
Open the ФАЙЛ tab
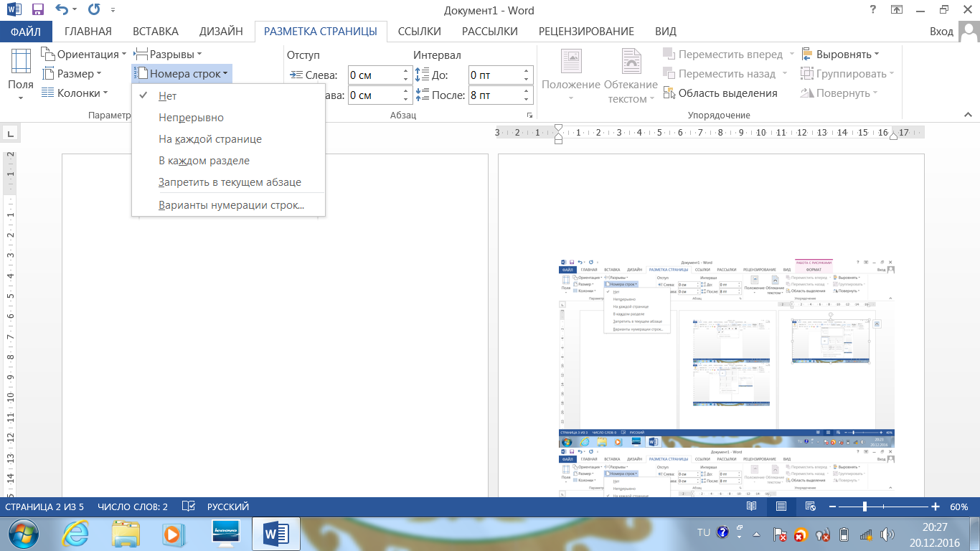[x=26, y=32]
